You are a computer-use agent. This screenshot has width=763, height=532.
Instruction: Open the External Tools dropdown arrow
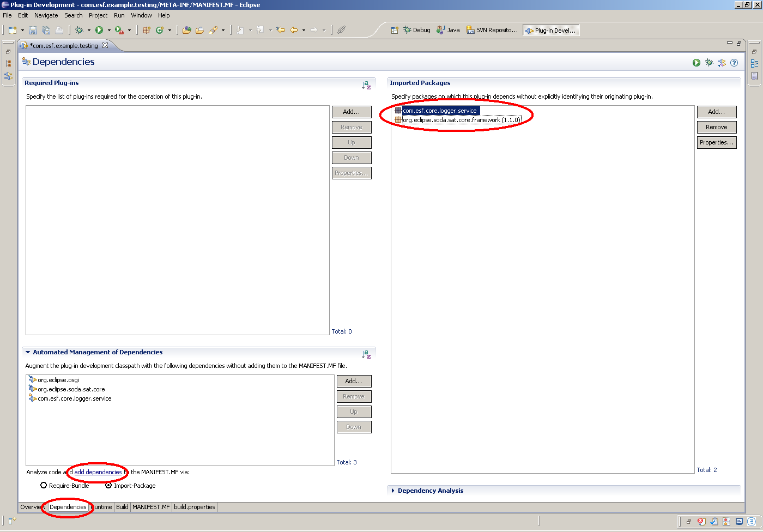[129, 30]
